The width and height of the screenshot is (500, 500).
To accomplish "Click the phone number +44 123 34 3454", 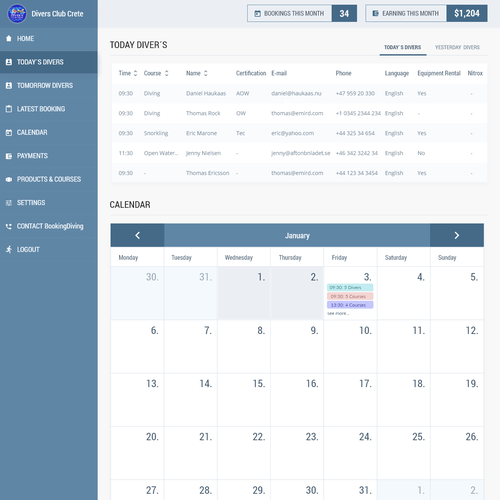I will point(357,173).
